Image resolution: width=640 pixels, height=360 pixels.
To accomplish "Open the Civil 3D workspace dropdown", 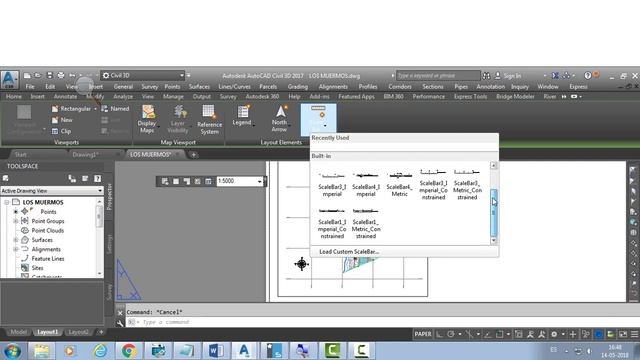I will tap(143, 76).
